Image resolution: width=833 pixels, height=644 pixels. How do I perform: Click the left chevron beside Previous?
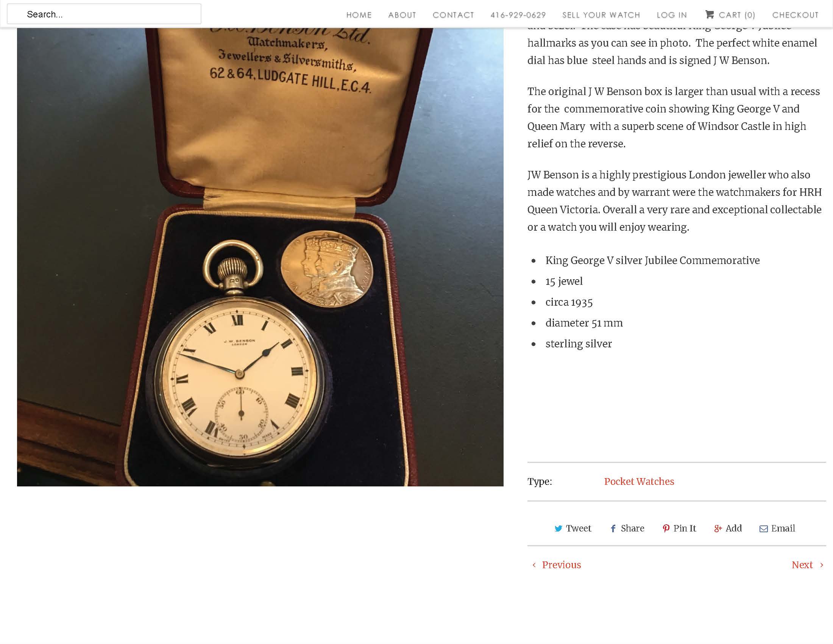point(534,565)
